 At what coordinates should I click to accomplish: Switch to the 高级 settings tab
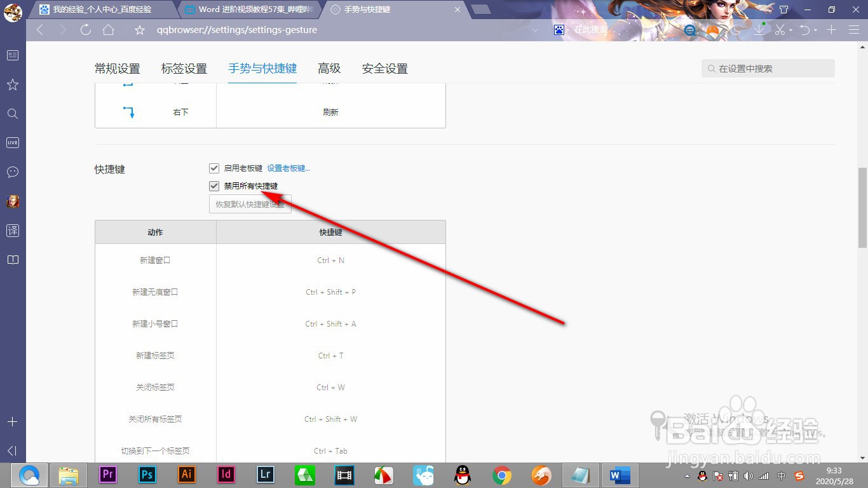(329, 69)
